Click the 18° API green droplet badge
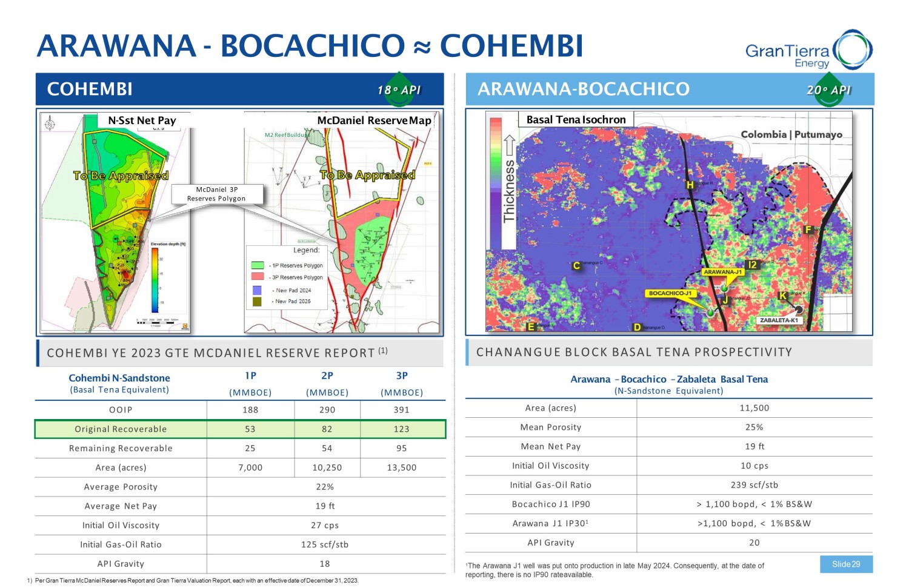 399,90
